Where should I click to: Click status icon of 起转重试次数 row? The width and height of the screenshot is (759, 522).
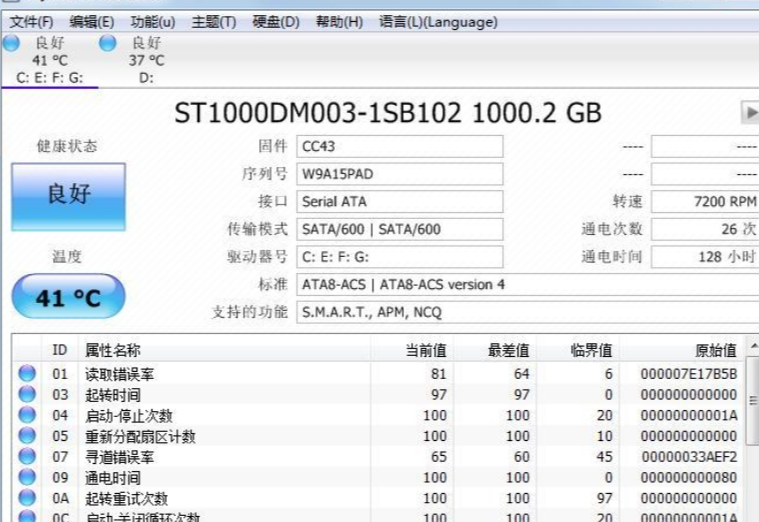27,498
